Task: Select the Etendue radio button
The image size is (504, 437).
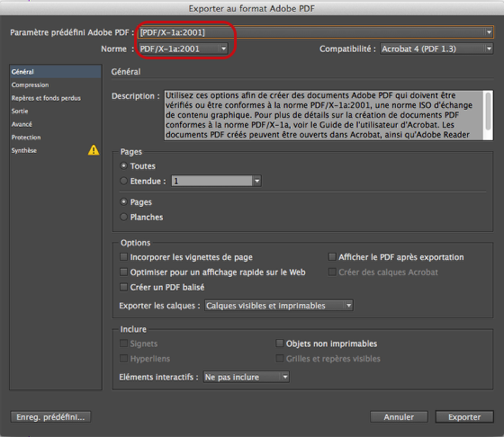Action: [124, 181]
